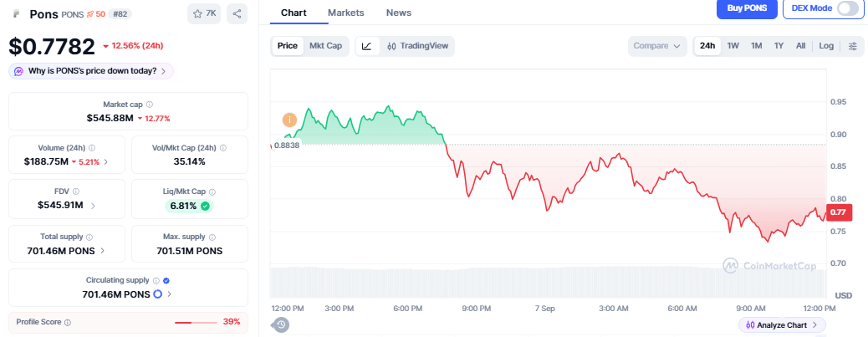
Task: Click the orange info marker on chart
Action: pos(289,120)
